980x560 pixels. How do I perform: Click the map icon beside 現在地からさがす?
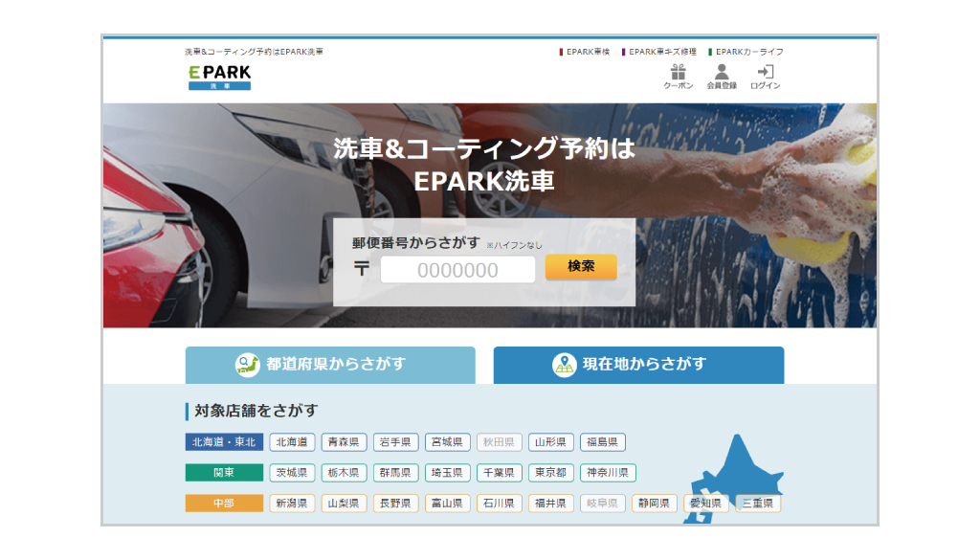(x=563, y=365)
